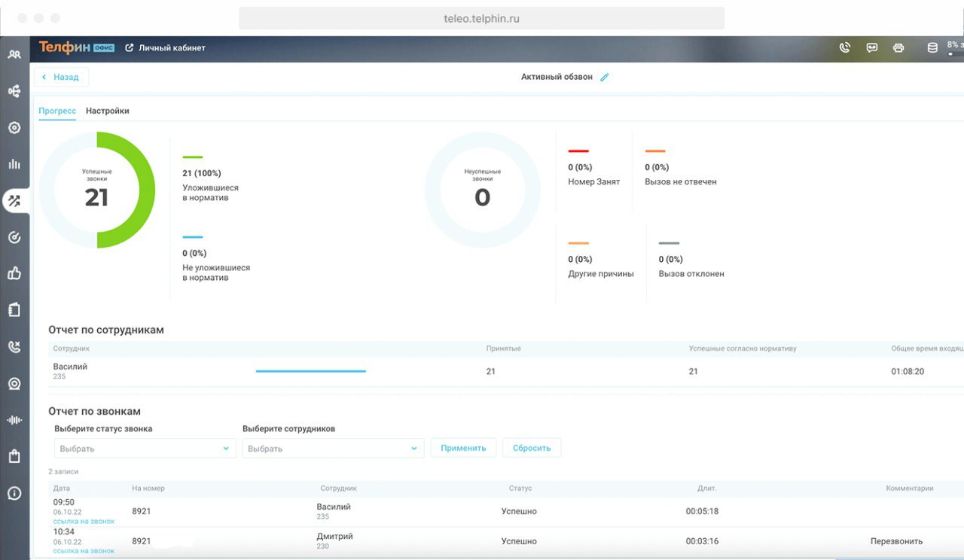Click the missed calls sidebar icon

click(14, 347)
